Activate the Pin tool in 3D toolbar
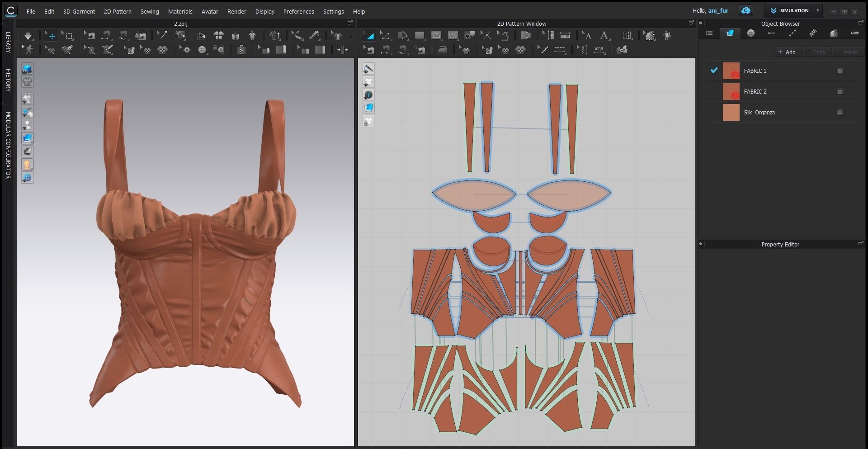Image resolution: width=868 pixels, height=449 pixels. (161, 35)
